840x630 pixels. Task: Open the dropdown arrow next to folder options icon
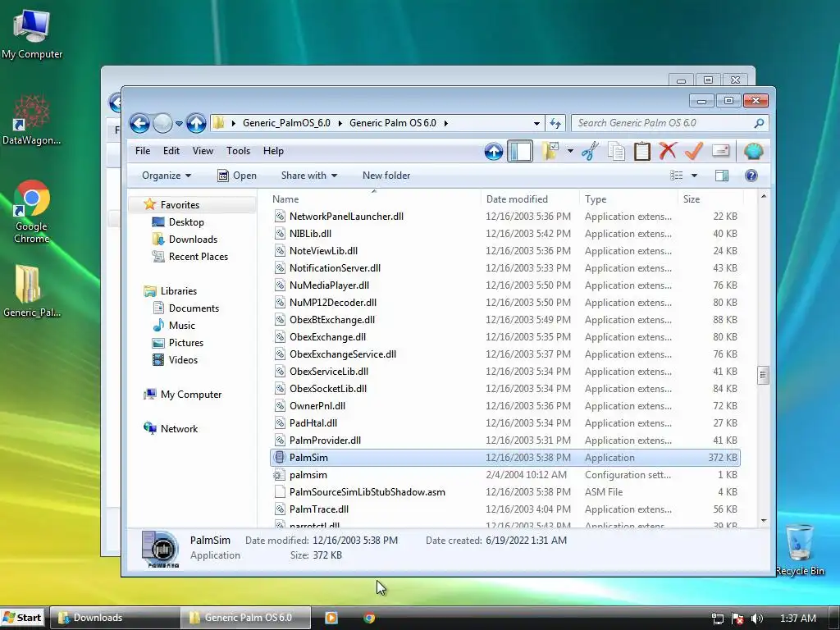pyautogui.click(x=570, y=151)
